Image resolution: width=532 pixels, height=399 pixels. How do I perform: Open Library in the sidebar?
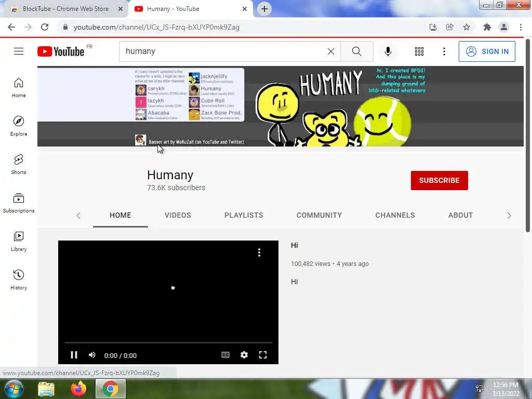19,241
